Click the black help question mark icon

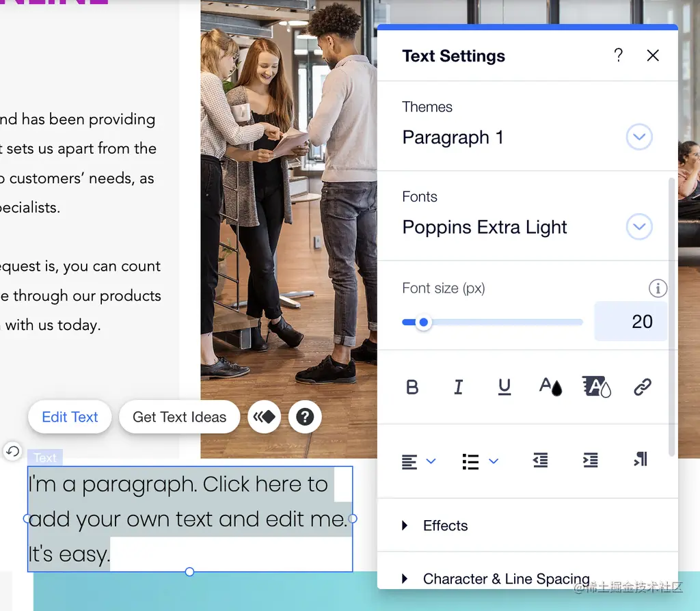pos(305,417)
